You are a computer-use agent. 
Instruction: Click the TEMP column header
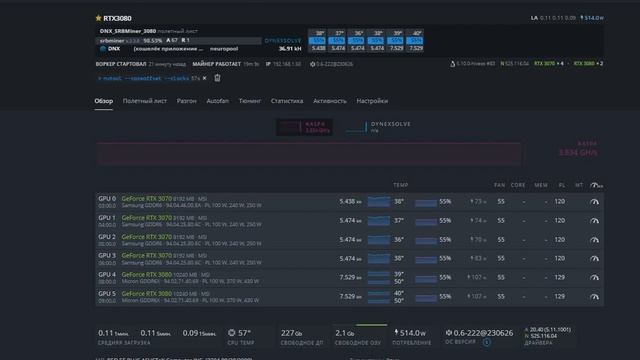tap(400, 185)
